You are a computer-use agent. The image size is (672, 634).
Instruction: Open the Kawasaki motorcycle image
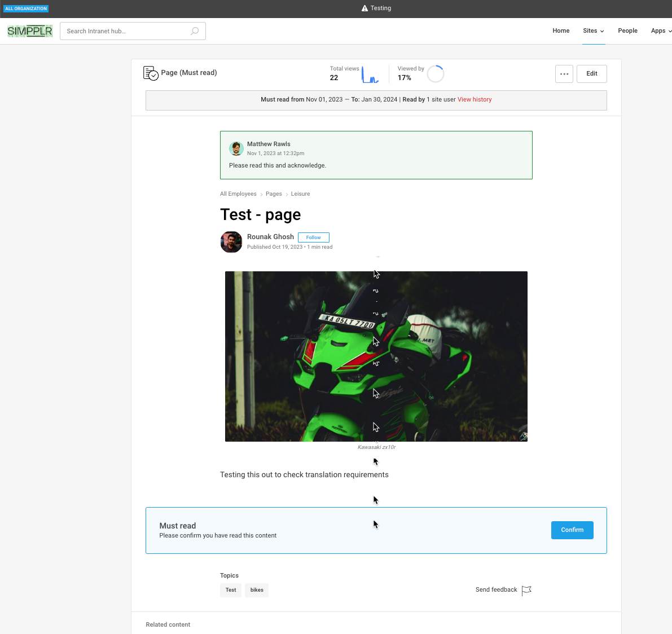(376, 356)
